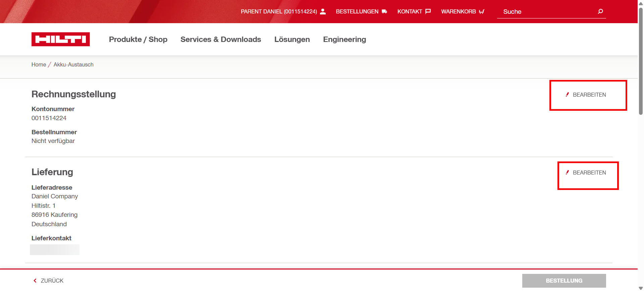
Task: Click the contact flag icon
Action: 428,11
